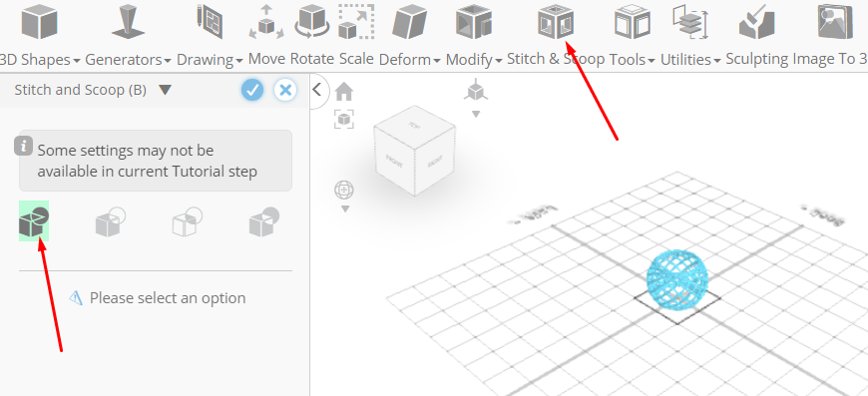Cancel Stitch and Scoop with the X button

285,90
